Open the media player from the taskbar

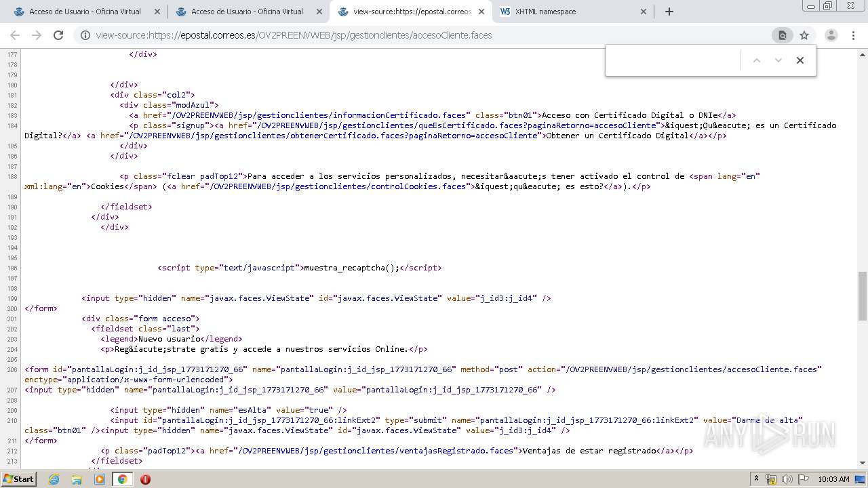(x=100, y=479)
